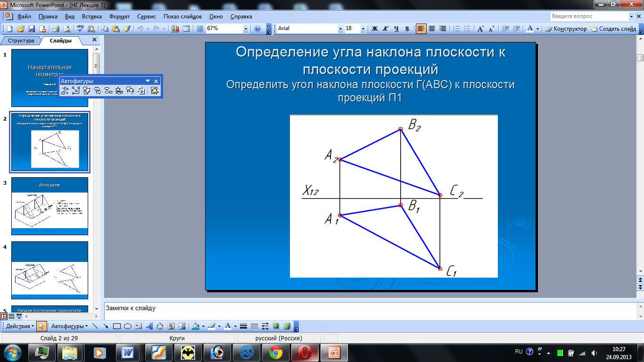Toggle text Shadow (S) formatting

click(407, 29)
